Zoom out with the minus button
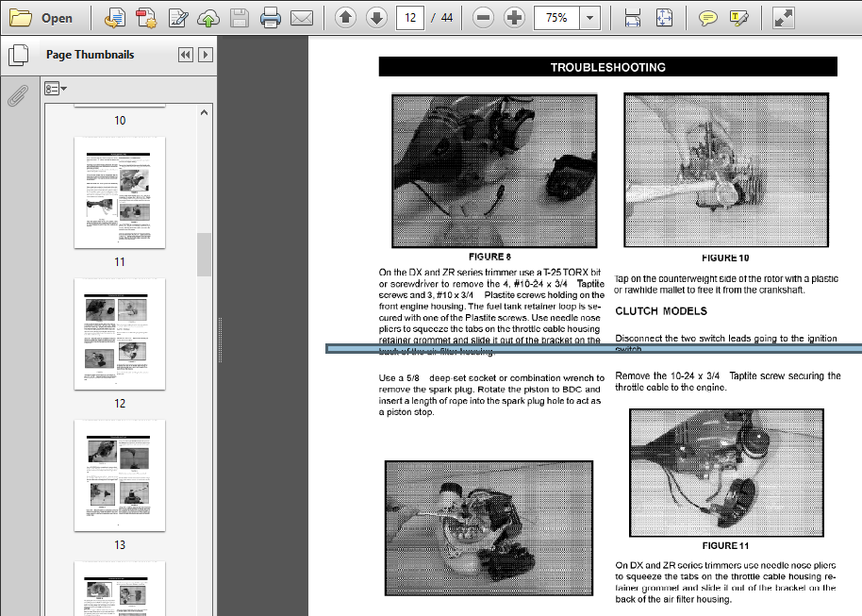Image resolution: width=862 pixels, height=616 pixels. (483, 18)
